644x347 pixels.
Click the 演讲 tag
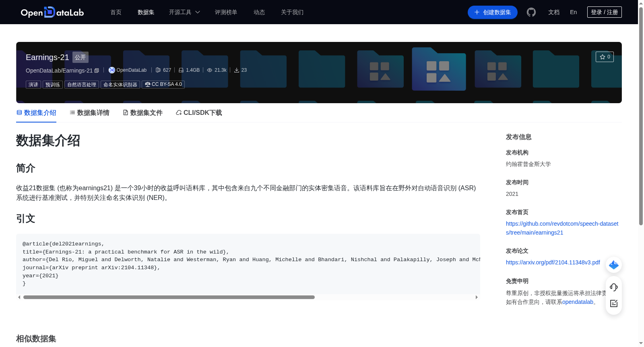pos(33,85)
